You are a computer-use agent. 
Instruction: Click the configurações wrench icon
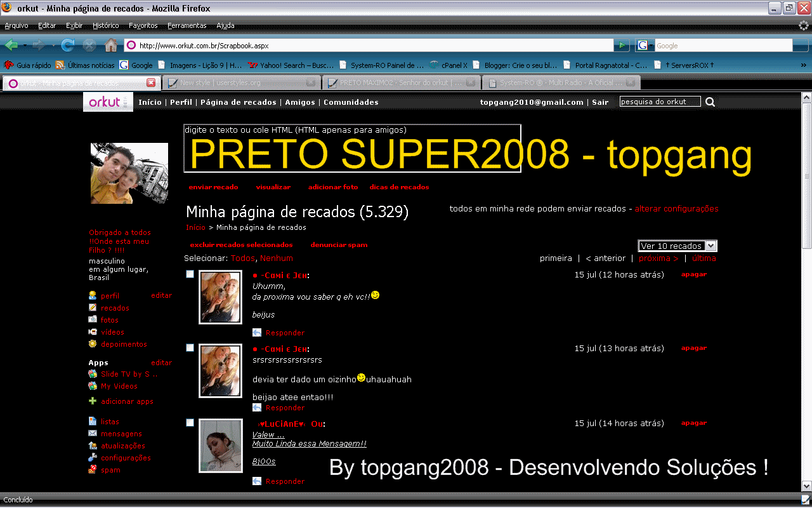93,457
